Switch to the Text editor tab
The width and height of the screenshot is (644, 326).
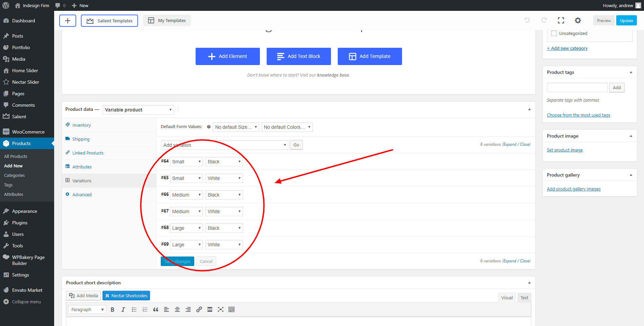pyautogui.click(x=524, y=298)
